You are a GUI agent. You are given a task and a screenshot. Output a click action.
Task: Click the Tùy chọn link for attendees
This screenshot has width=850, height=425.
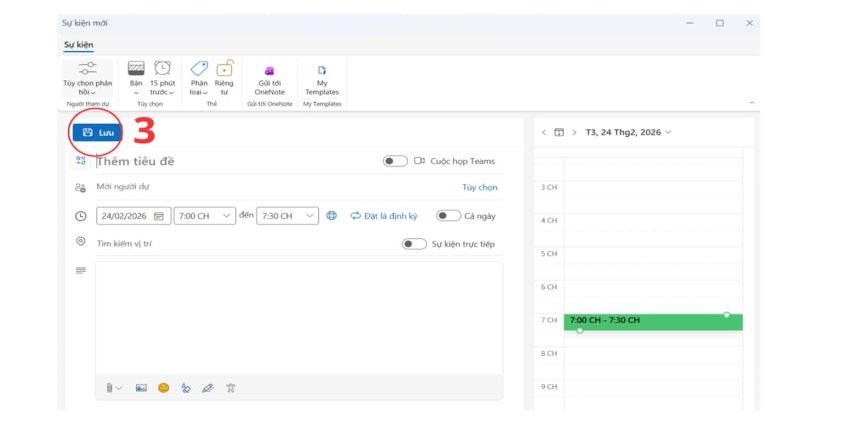coord(480,188)
